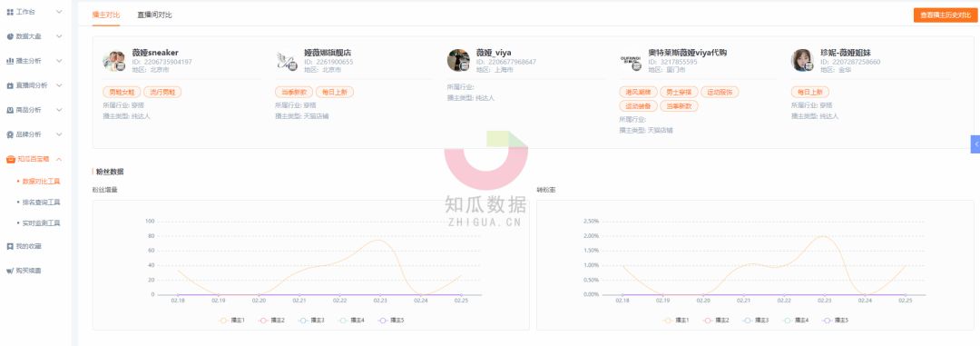Click the 工作台 sidebar icon
The height and width of the screenshot is (346, 980).
pos(10,12)
